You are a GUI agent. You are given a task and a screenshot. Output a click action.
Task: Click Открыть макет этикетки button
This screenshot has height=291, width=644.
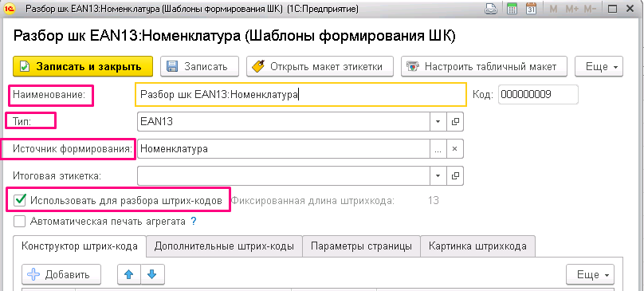320,67
